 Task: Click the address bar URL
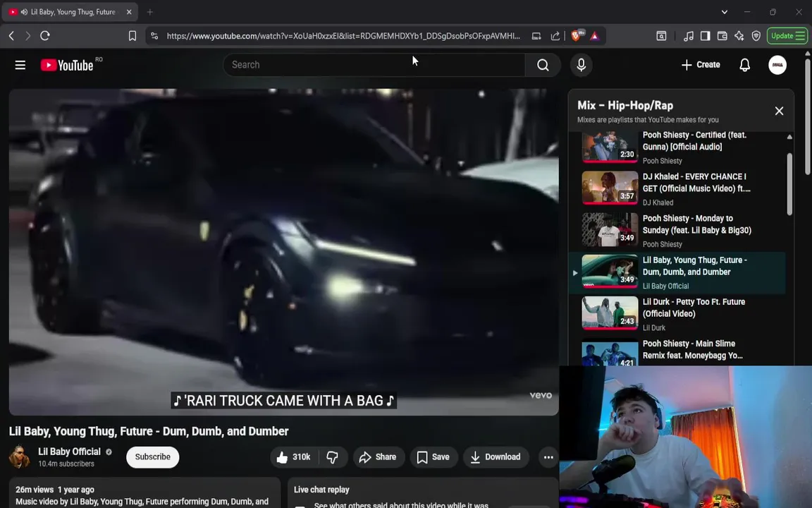coord(343,36)
